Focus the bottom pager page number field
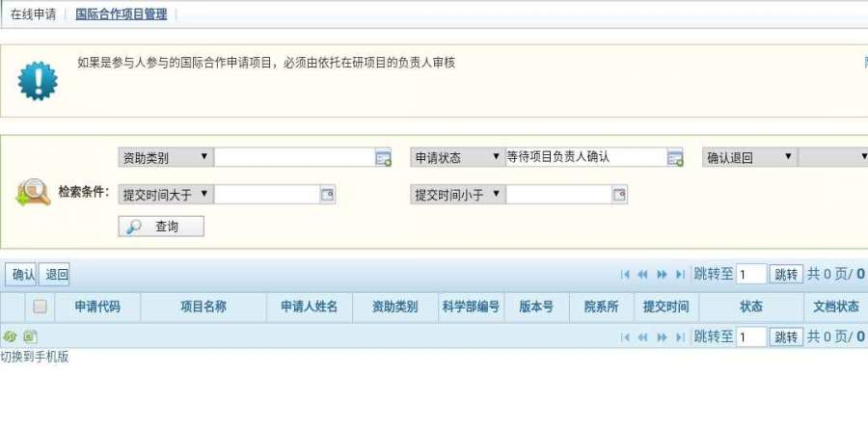 751,337
